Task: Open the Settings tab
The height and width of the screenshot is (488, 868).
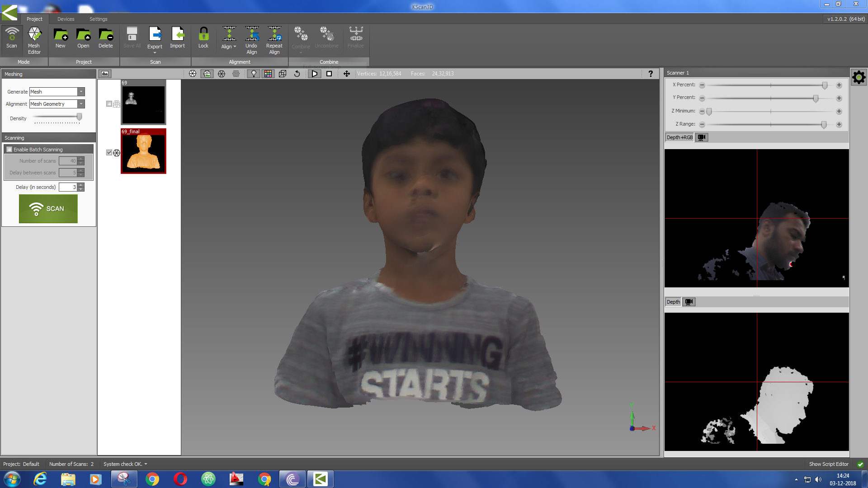Action: [98, 19]
